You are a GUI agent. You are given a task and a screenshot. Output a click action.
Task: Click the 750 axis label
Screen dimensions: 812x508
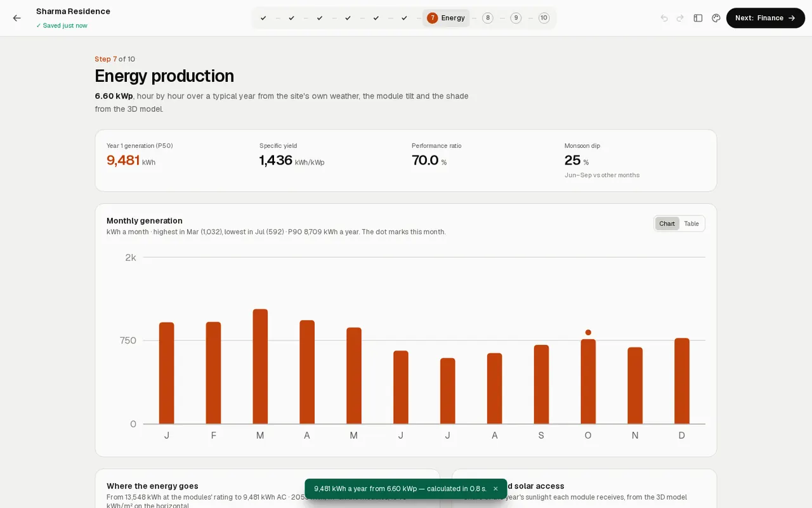[128, 340]
